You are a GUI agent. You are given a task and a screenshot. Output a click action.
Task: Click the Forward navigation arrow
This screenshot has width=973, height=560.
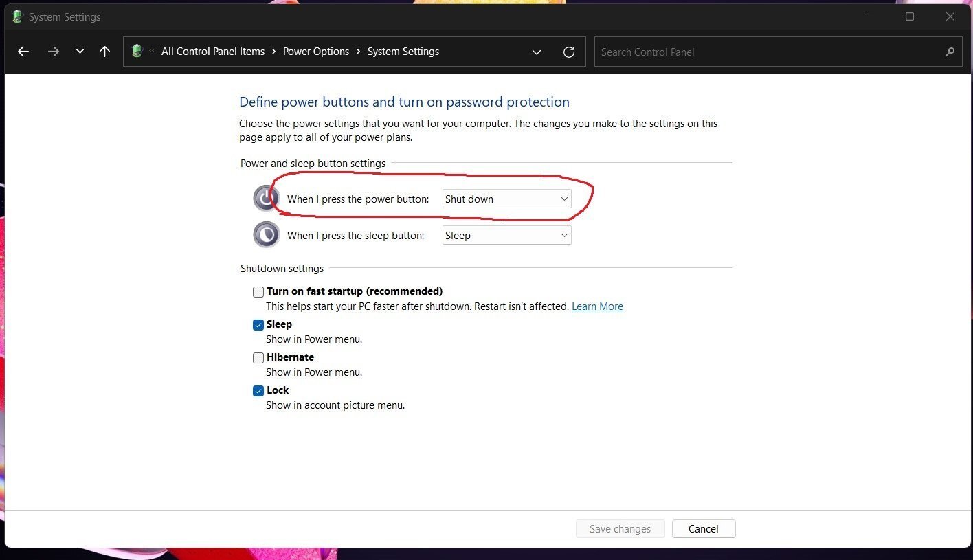coord(53,52)
